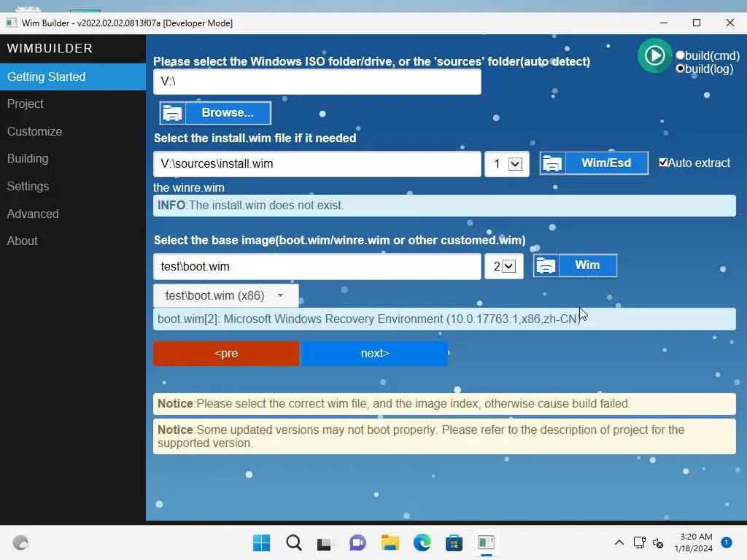The image size is (747, 560).
Task: Click the WIMBUILDER title in sidebar
Action: (50, 48)
